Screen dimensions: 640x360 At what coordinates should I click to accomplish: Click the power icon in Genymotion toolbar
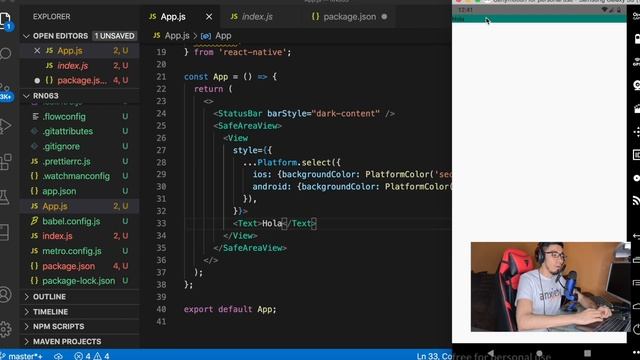pyautogui.click(x=636, y=329)
